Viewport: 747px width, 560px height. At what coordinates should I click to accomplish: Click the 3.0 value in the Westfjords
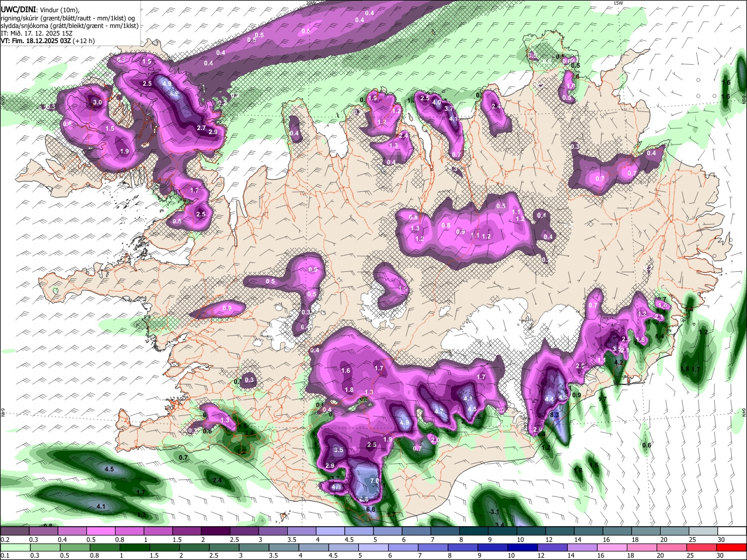[x=97, y=103]
